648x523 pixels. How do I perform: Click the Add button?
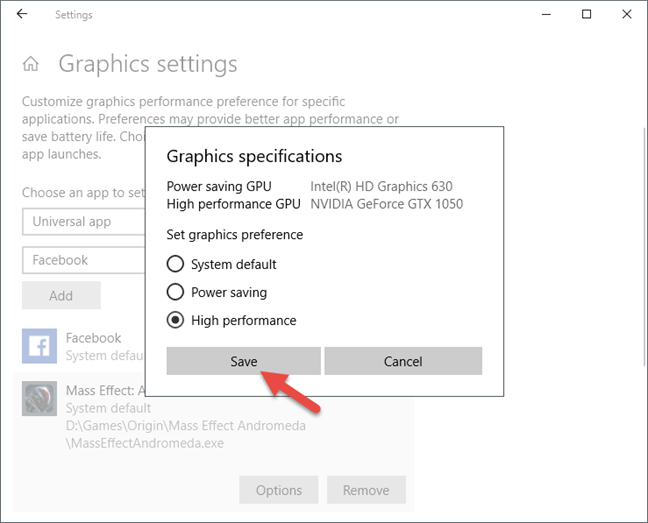(x=61, y=295)
